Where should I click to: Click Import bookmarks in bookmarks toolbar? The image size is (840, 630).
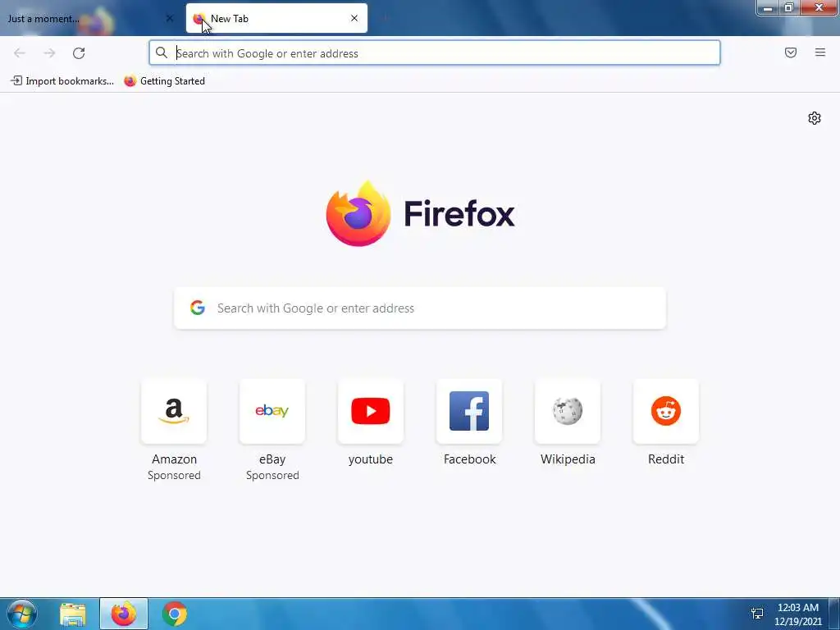coord(62,81)
